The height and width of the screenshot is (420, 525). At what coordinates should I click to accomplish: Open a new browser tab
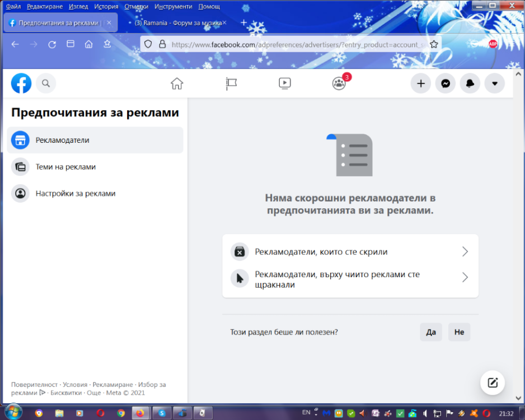(x=244, y=22)
